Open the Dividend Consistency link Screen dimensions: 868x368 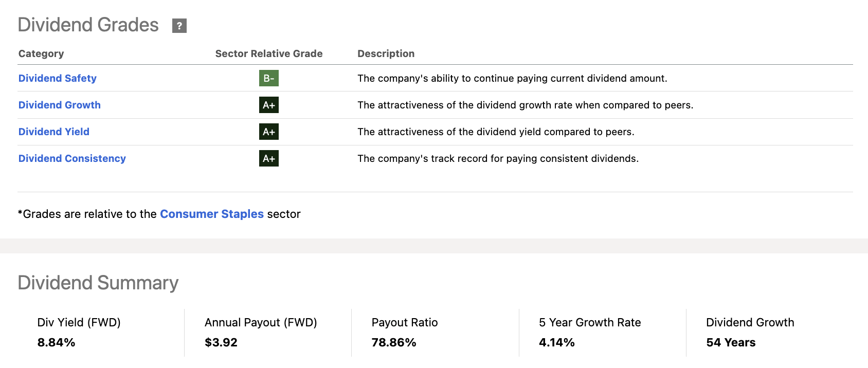pos(72,158)
